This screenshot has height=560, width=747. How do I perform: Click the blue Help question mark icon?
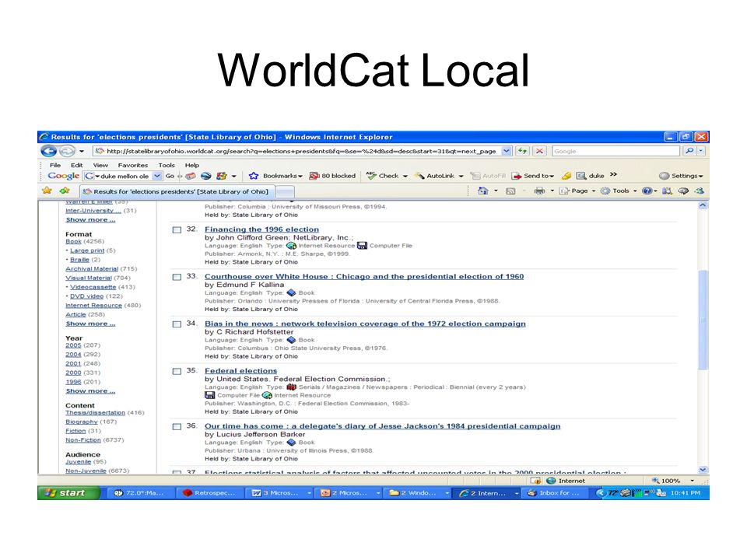(647, 191)
